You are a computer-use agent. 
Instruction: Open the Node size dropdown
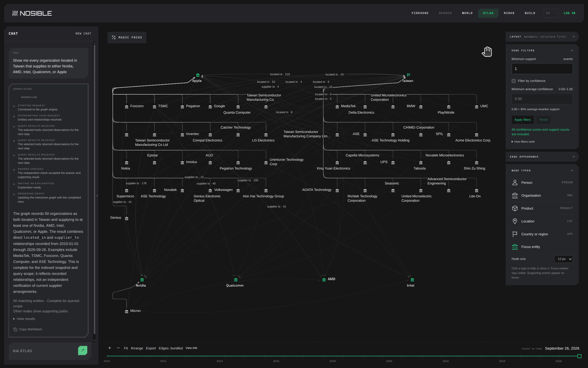(x=563, y=259)
